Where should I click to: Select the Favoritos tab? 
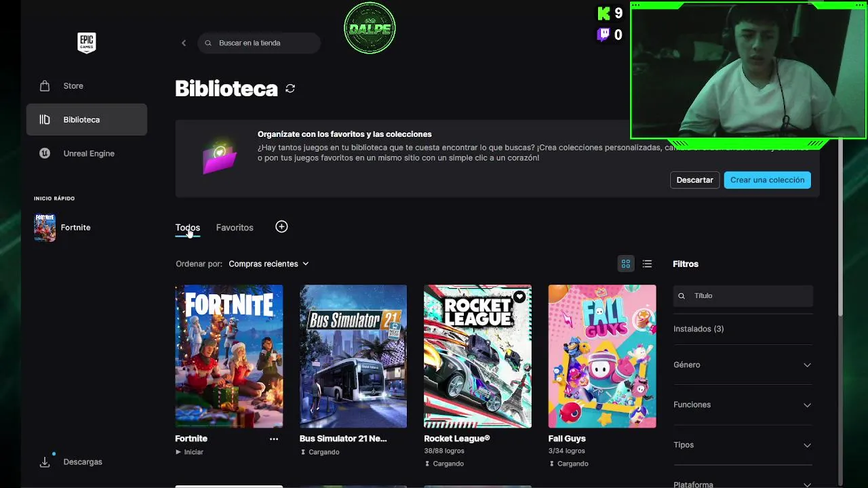pos(235,228)
